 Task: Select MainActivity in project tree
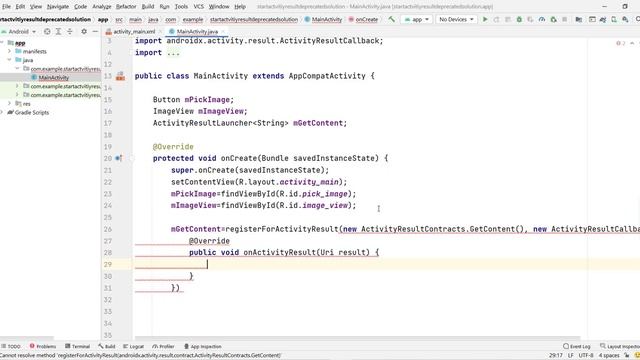pos(53,78)
